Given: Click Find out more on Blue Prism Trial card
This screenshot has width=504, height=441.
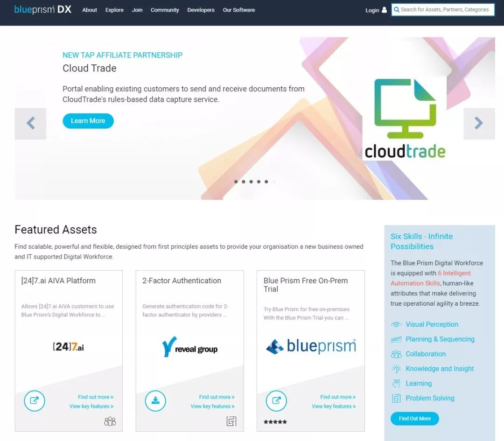Looking at the screenshot, I should coord(338,397).
